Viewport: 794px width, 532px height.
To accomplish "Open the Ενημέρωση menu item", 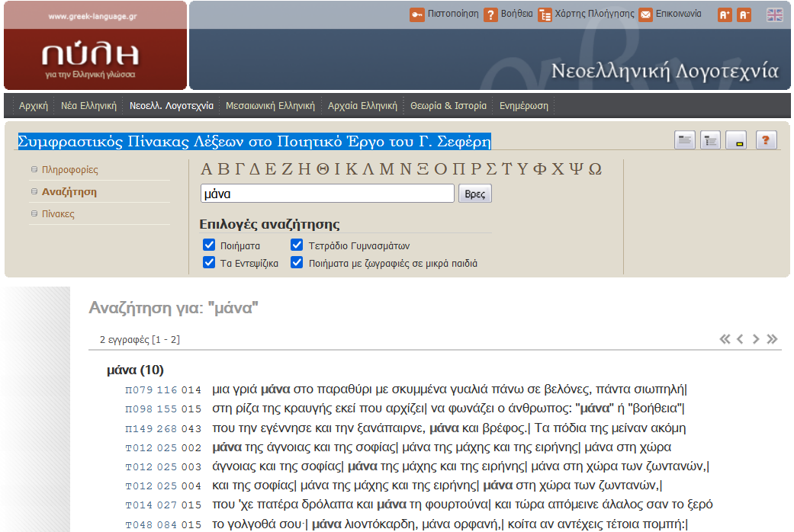I will (x=524, y=106).
